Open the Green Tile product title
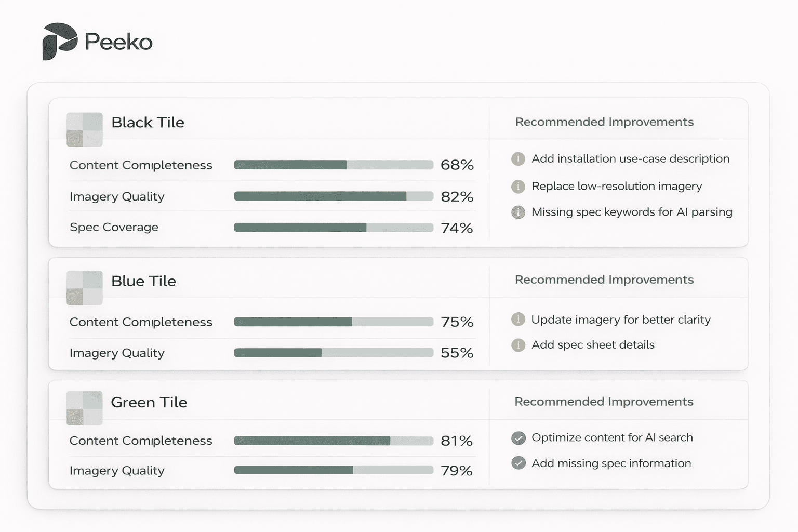 point(149,403)
